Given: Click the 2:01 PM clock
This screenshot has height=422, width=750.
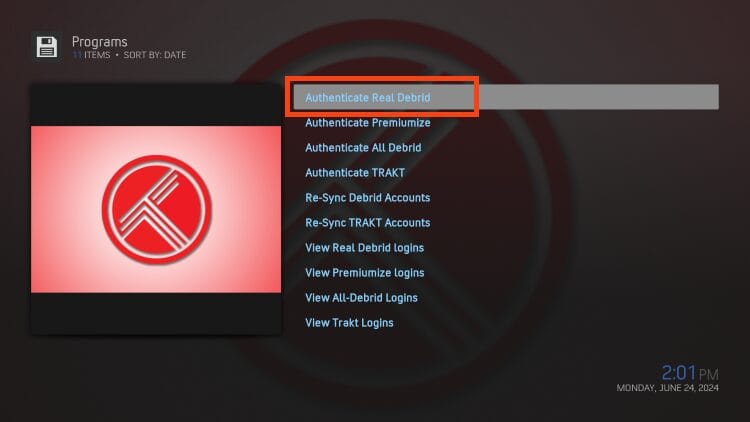Looking at the screenshot, I should click(x=690, y=373).
